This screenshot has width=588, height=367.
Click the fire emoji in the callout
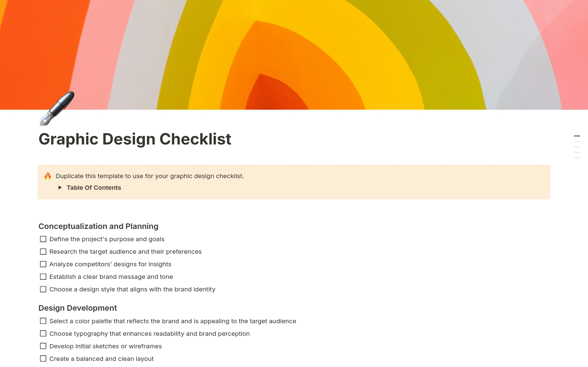(48, 176)
